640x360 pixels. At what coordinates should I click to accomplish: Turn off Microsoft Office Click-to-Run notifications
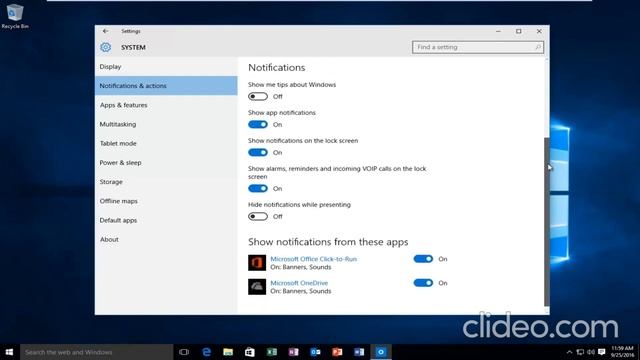(x=423, y=259)
